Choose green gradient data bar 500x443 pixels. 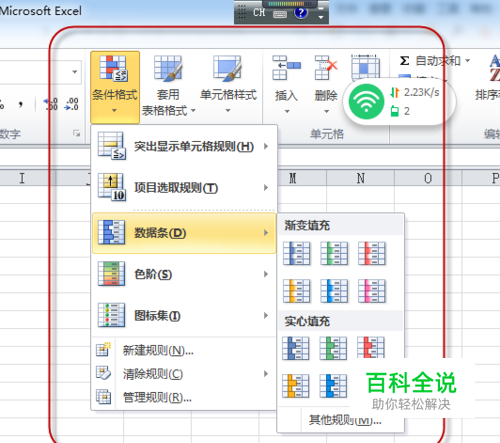pyautogui.click(x=334, y=253)
